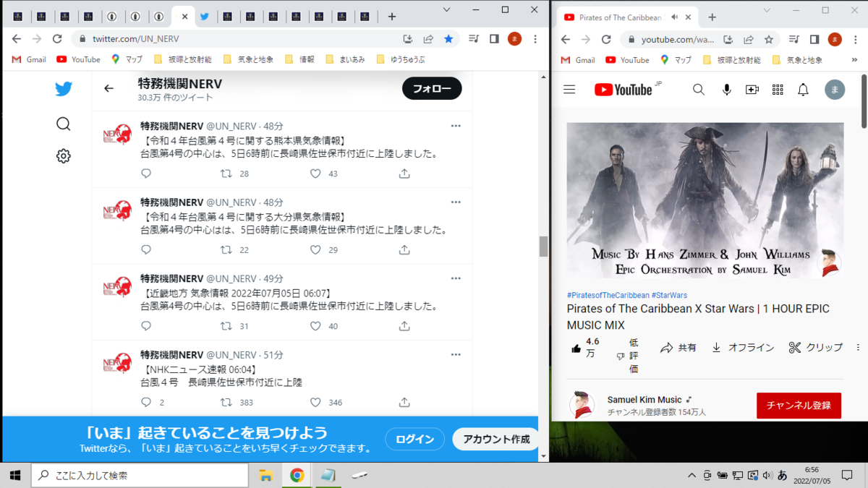
Task: Open File Explorer from taskbar
Action: point(265,475)
